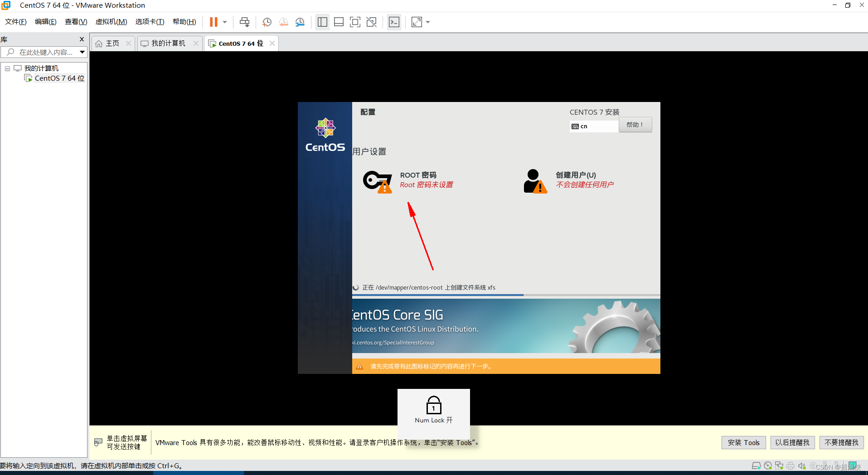Click the installation progress bar
The width and height of the screenshot is (868, 475).
(506, 295)
